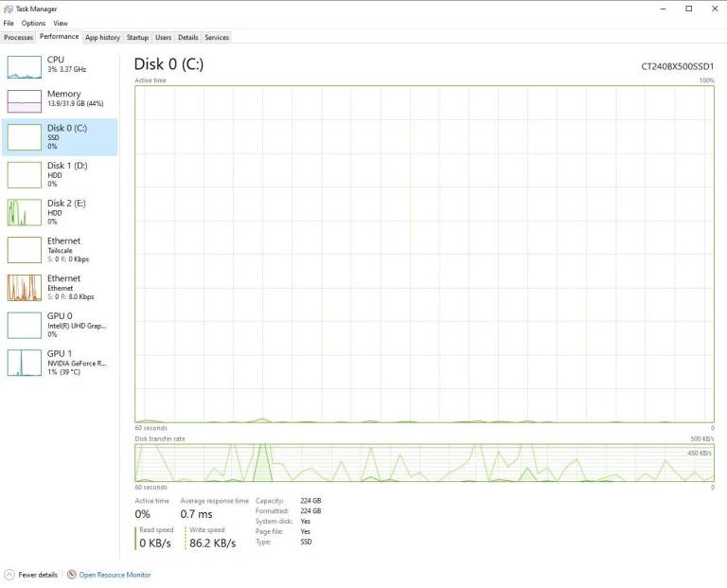The height and width of the screenshot is (588, 727).
Task: Open Disk 1 (D:) HDD performance
Action: pyautogui.click(x=60, y=174)
